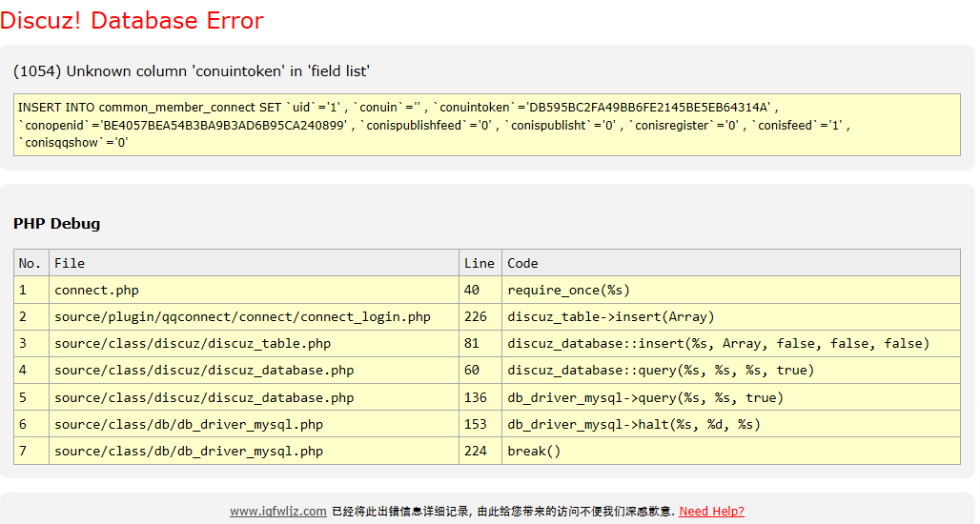This screenshot has width=980, height=524.
Task: Click row number 3 cell
Action: [31, 344]
